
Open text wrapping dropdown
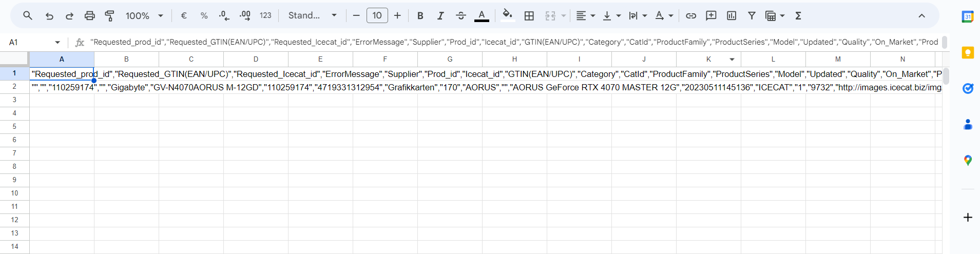click(x=638, y=16)
